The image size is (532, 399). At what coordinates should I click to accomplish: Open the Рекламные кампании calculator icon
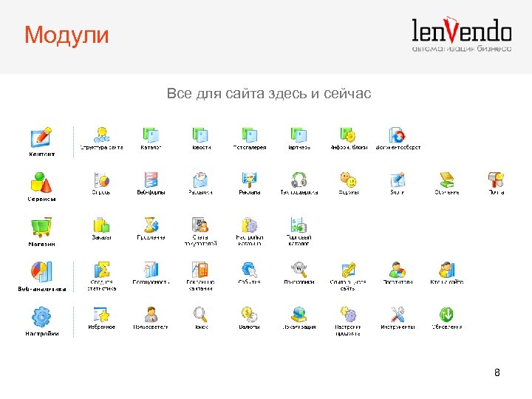[200, 270]
